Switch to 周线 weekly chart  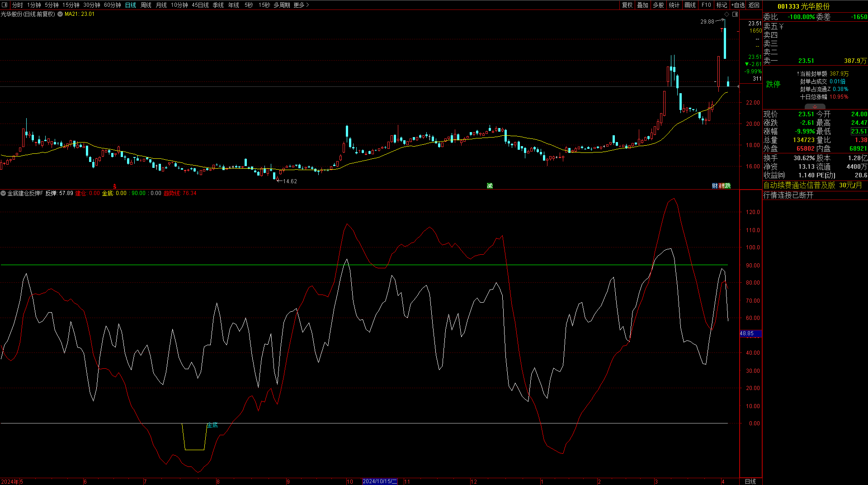coord(146,5)
